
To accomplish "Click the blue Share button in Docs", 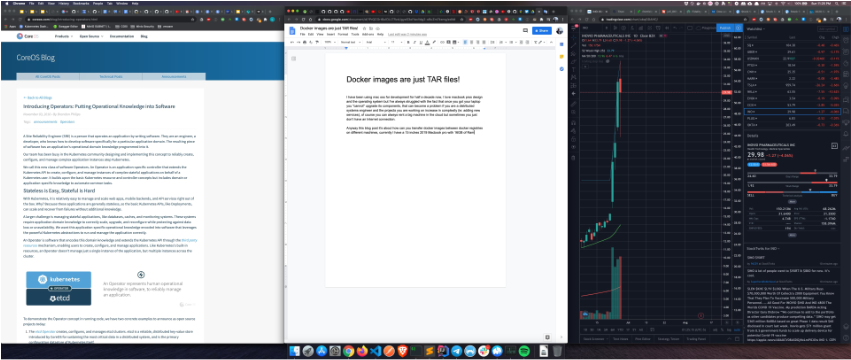I will click(542, 30).
